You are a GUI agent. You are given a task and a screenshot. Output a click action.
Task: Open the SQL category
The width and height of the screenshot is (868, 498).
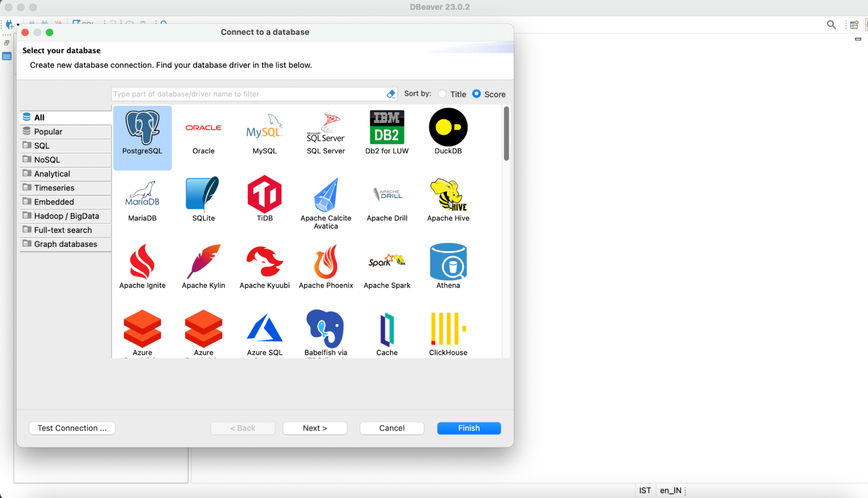click(x=66, y=146)
